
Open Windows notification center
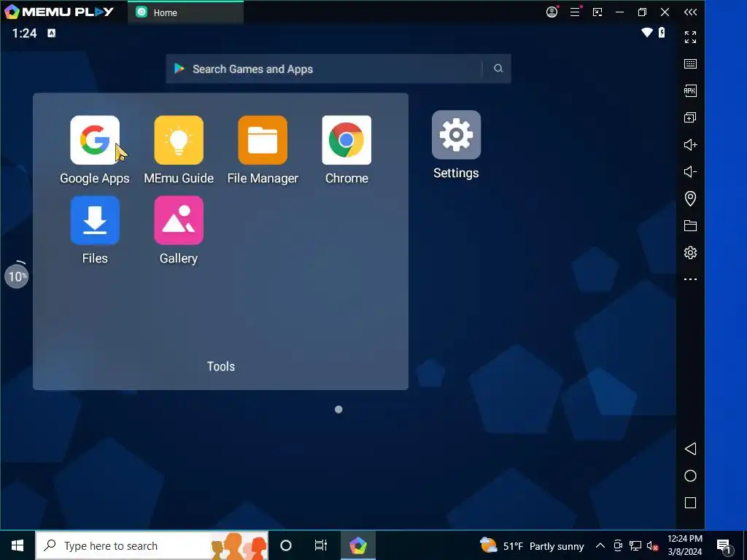pos(724,546)
